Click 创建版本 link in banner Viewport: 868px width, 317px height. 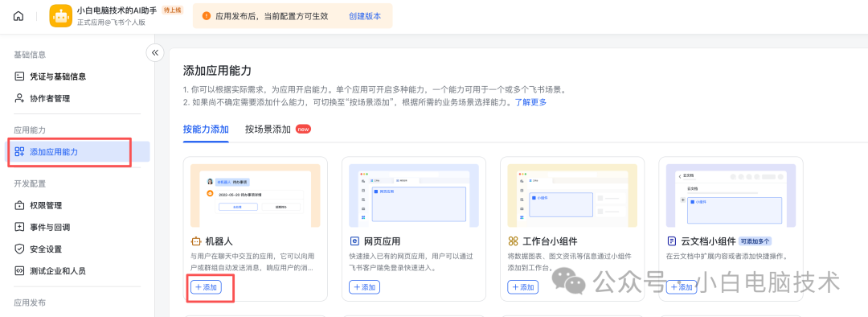pyautogui.click(x=365, y=16)
